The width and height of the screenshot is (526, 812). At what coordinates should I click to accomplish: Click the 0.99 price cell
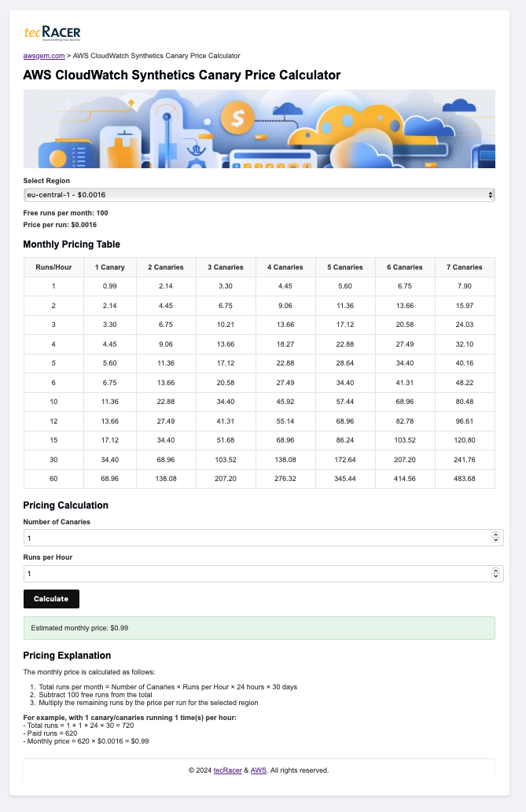point(110,286)
